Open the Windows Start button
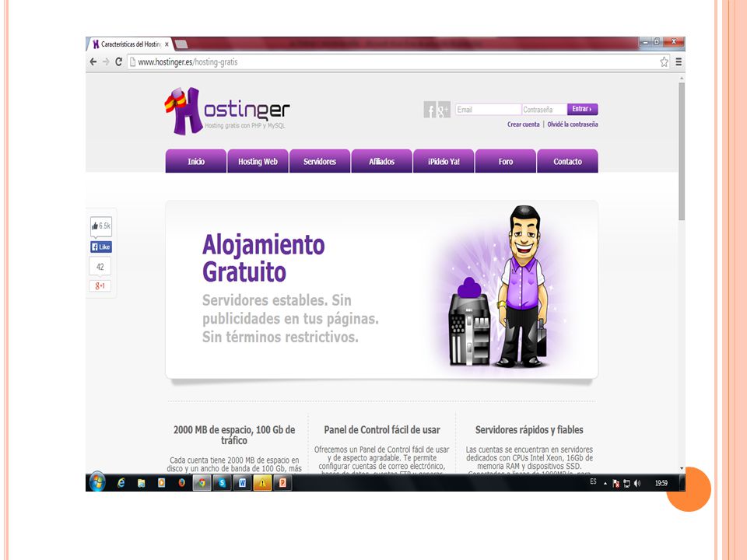 [97, 482]
